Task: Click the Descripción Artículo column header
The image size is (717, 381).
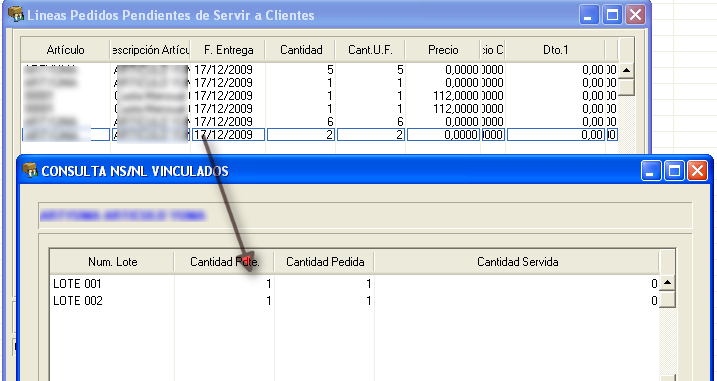Action: point(150,50)
